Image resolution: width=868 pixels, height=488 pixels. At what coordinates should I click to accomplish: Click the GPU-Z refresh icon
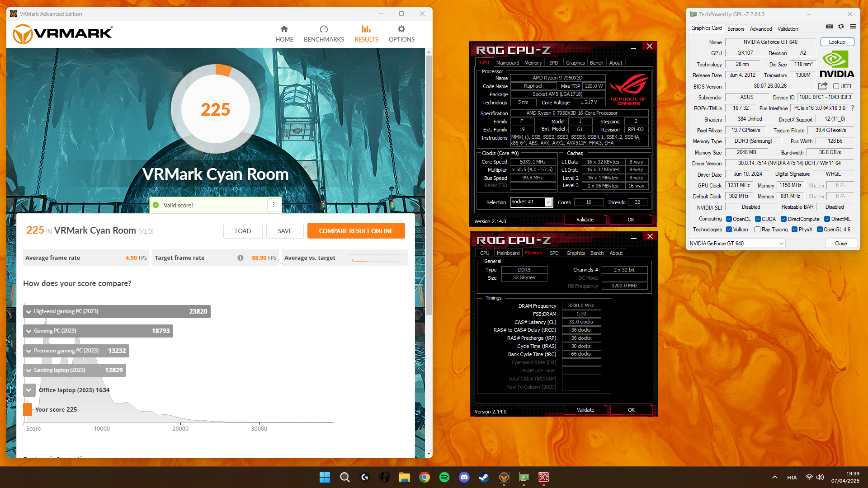click(x=841, y=27)
